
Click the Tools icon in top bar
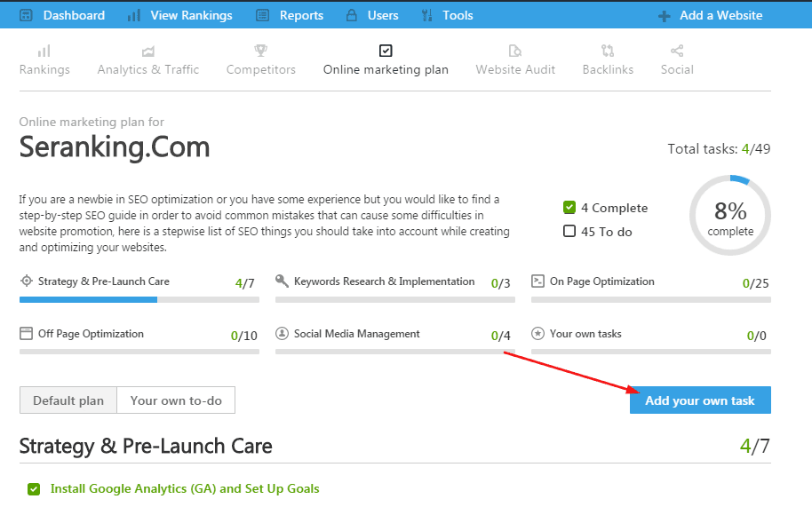pos(426,15)
